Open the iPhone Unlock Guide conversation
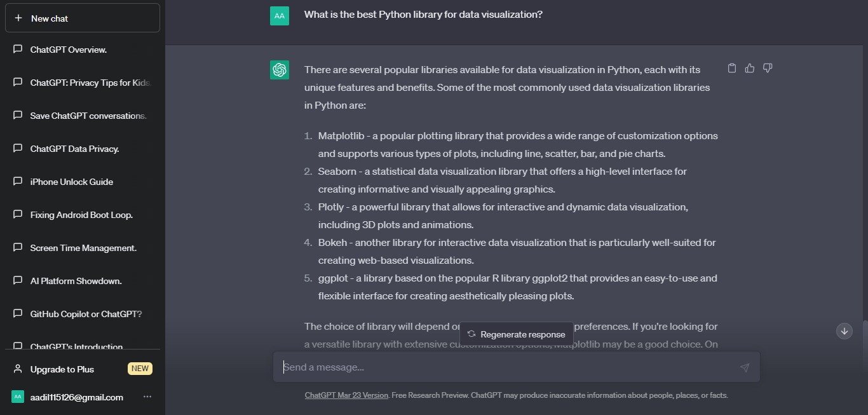This screenshot has height=415, width=868. click(72, 182)
